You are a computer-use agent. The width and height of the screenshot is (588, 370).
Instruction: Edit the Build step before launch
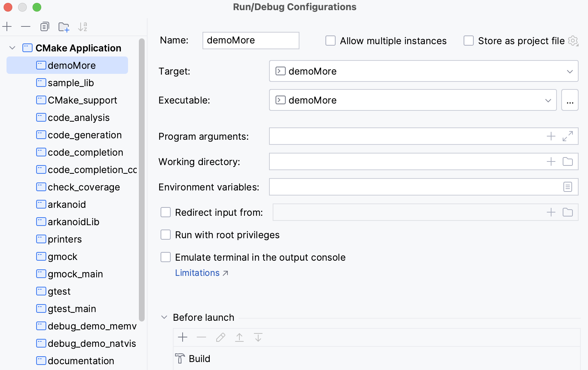pos(220,337)
